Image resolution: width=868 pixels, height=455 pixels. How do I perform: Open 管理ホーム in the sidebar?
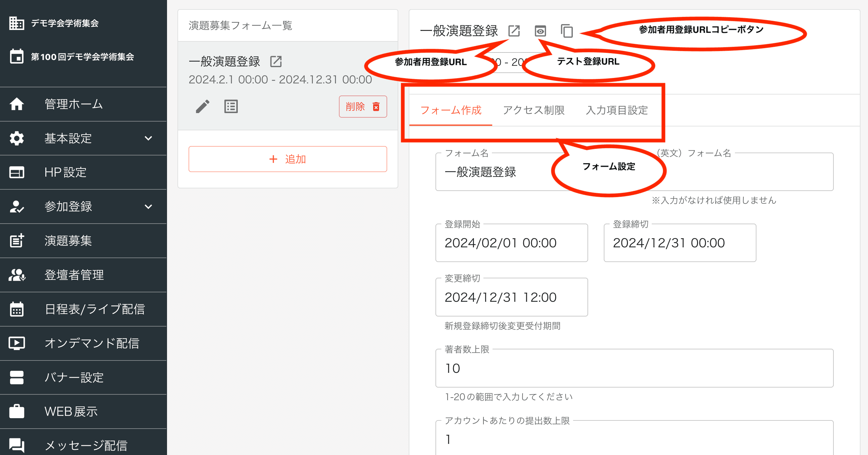point(83,104)
